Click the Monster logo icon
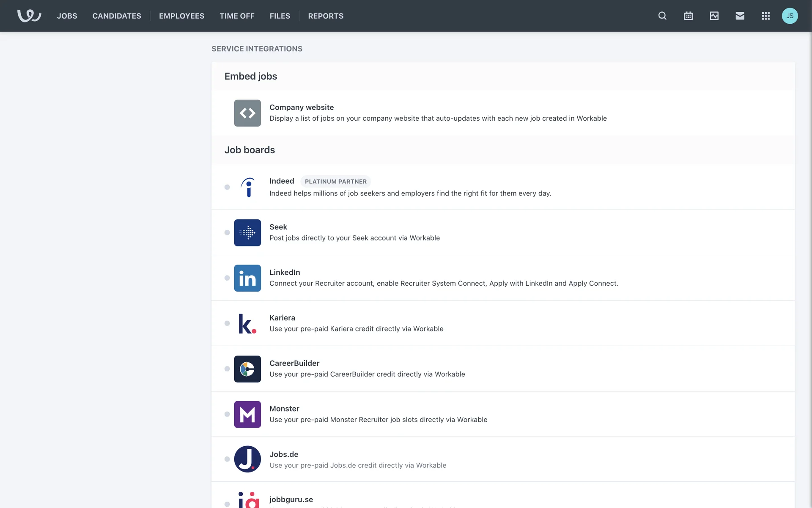Image resolution: width=812 pixels, height=508 pixels. [247, 414]
